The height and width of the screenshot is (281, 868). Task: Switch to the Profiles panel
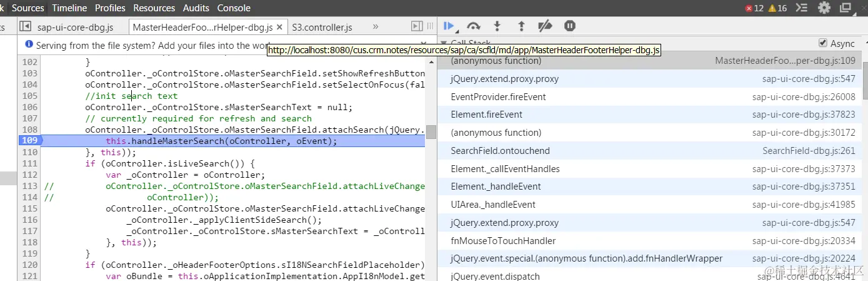click(110, 8)
